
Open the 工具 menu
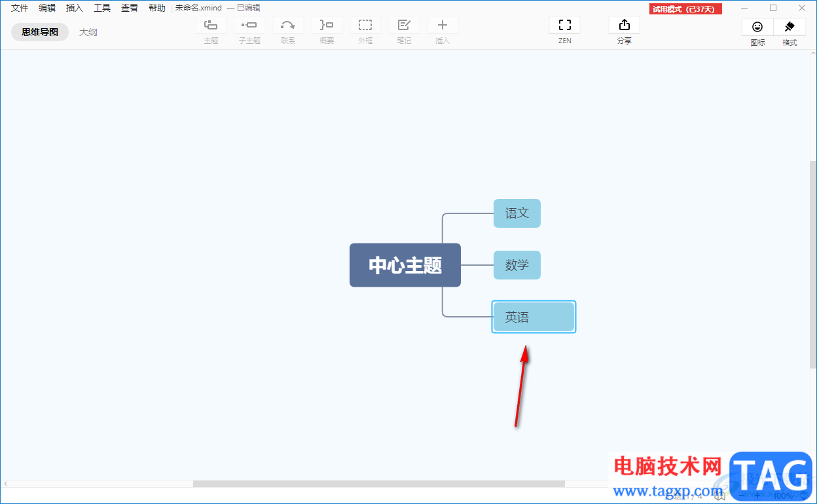pos(102,8)
